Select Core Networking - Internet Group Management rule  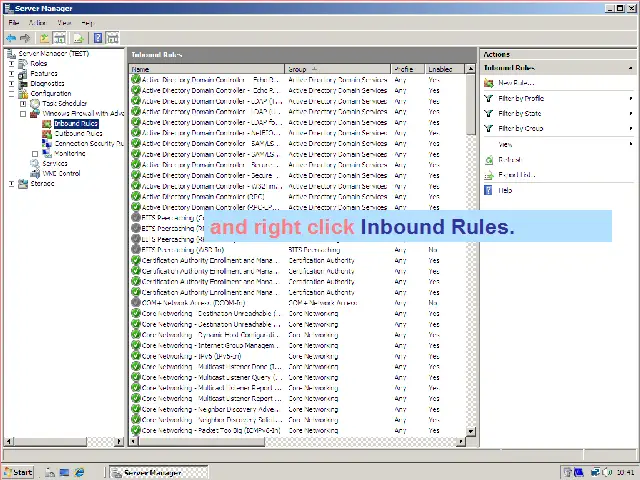click(298, 346)
